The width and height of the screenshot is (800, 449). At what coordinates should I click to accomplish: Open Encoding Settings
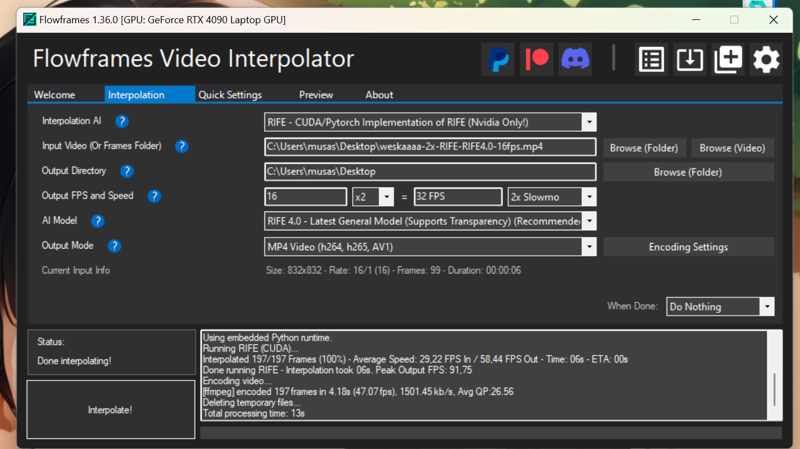[688, 247]
